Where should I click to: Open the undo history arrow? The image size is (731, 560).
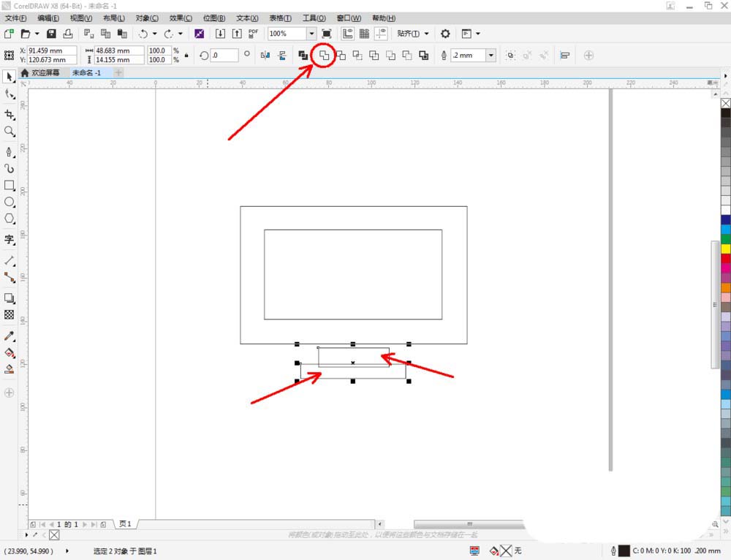tap(154, 34)
